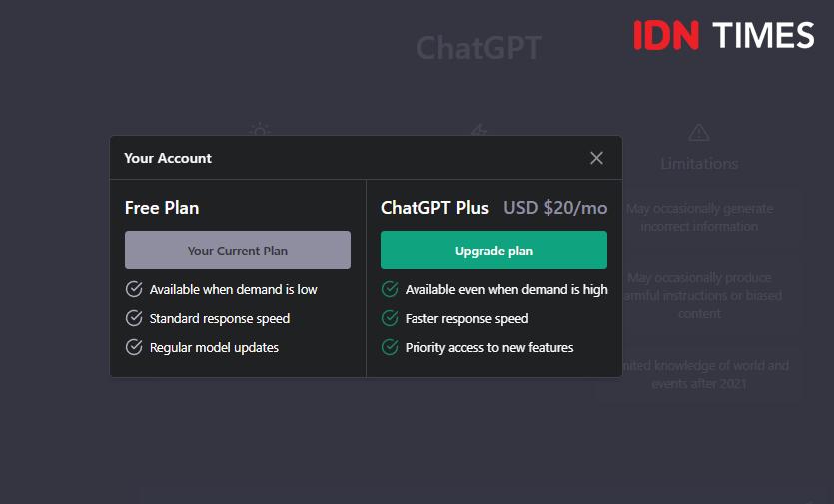
Task: Click green checkmark beside Priority access to new features
Action: (390, 347)
